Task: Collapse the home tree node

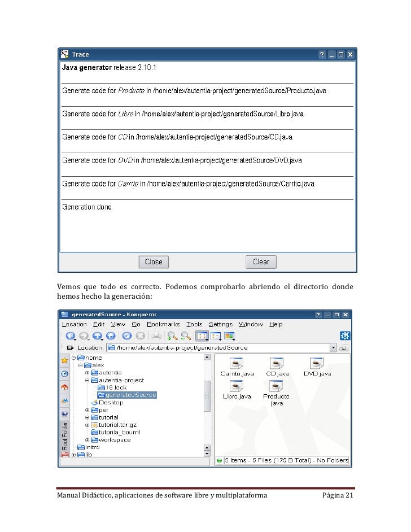Action: pos(73,358)
